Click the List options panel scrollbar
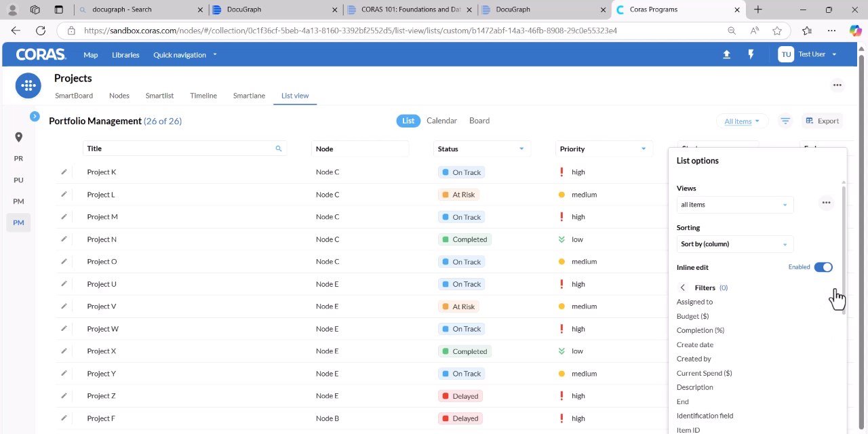The height and width of the screenshot is (434, 868). (x=844, y=248)
